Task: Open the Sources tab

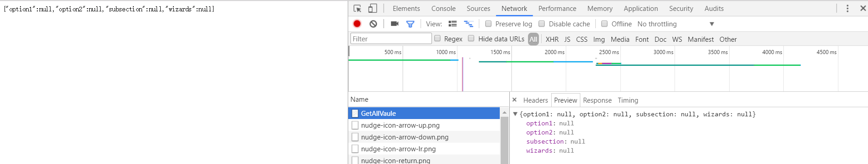Action: pos(478,8)
